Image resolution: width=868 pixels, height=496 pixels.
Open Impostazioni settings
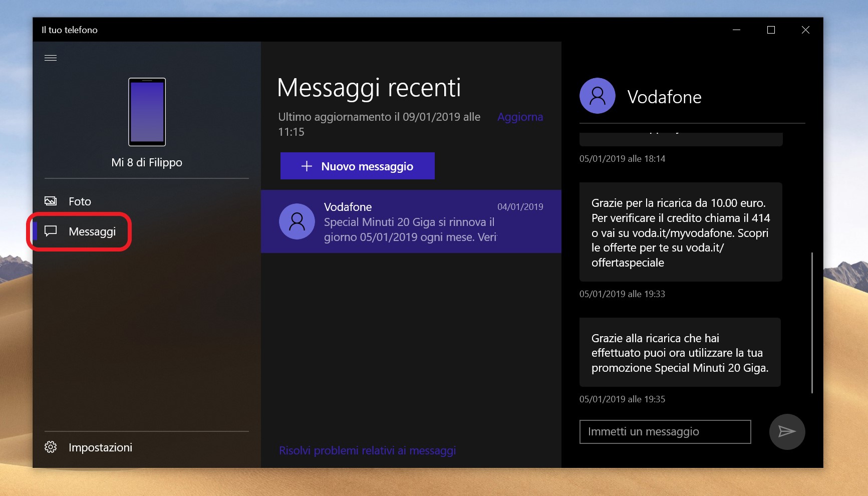click(x=147, y=447)
